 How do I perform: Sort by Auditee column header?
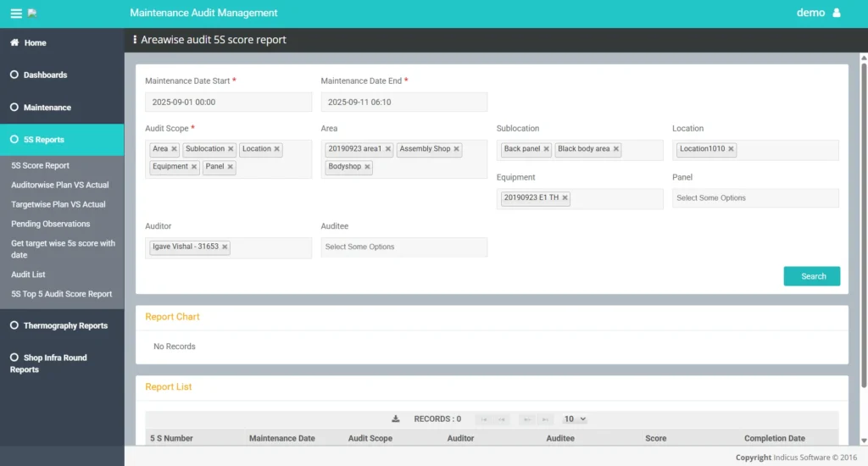pyautogui.click(x=560, y=438)
